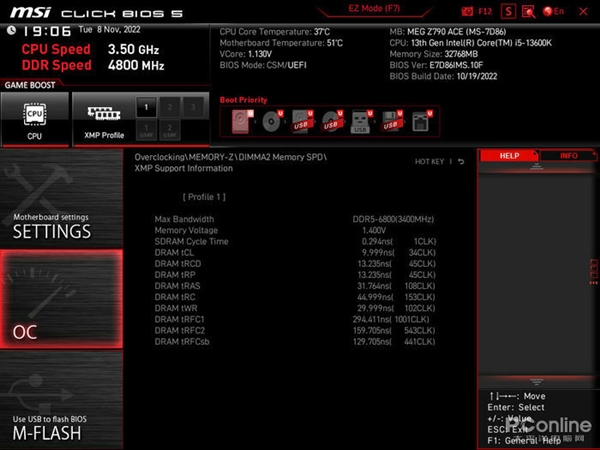This screenshot has height=450, width=600.
Task: Select the Max Bandwidth row label
Action: [184, 219]
